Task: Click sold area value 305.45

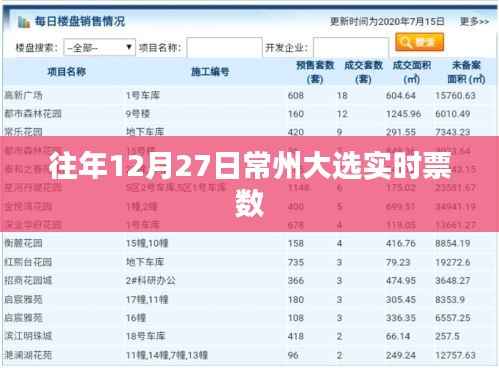Action: 401,300
